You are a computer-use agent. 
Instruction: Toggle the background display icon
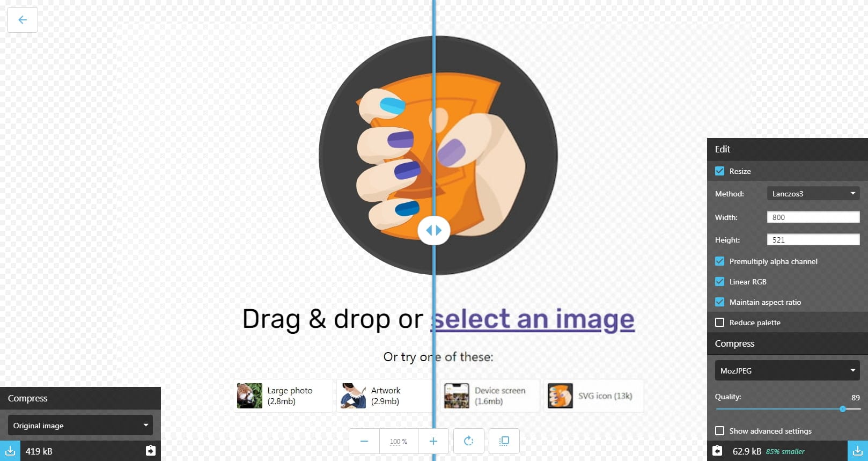coord(504,441)
